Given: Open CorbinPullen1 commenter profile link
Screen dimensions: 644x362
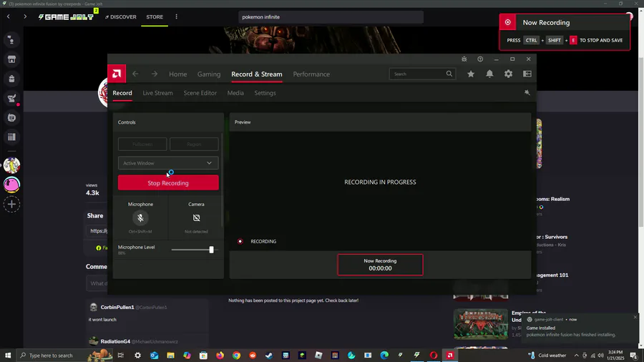Looking at the screenshot, I should pyautogui.click(x=117, y=307).
